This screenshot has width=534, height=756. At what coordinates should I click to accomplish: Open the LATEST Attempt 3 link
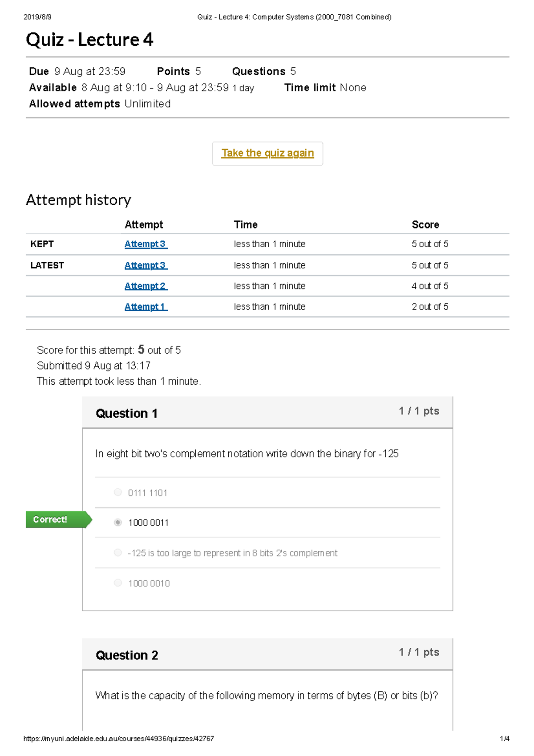coord(146,265)
